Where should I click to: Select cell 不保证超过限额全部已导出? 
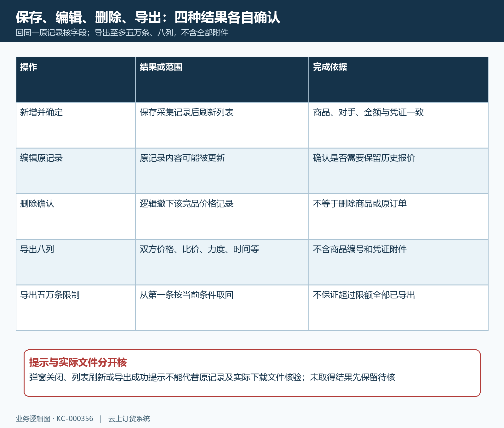398,308
